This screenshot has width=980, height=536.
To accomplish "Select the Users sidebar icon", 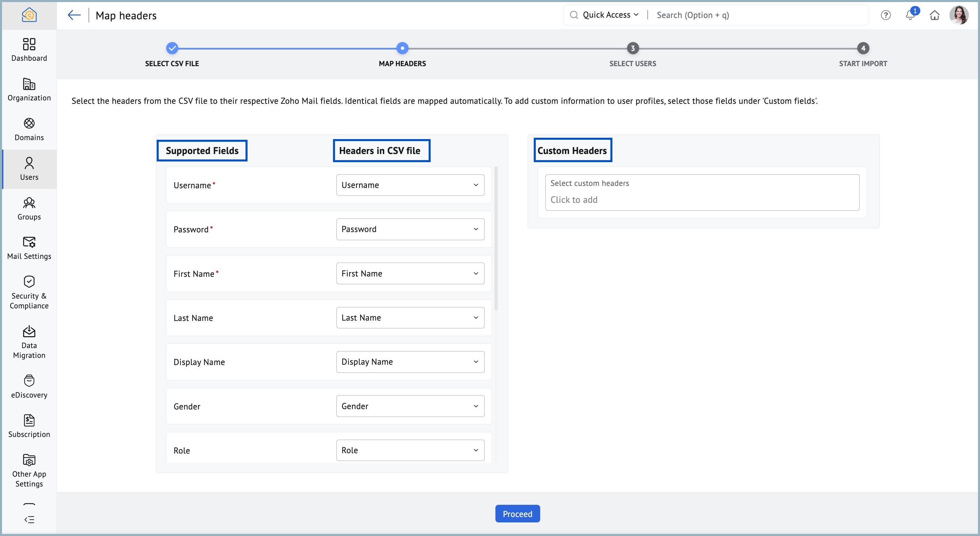I will [x=29, y=169].
